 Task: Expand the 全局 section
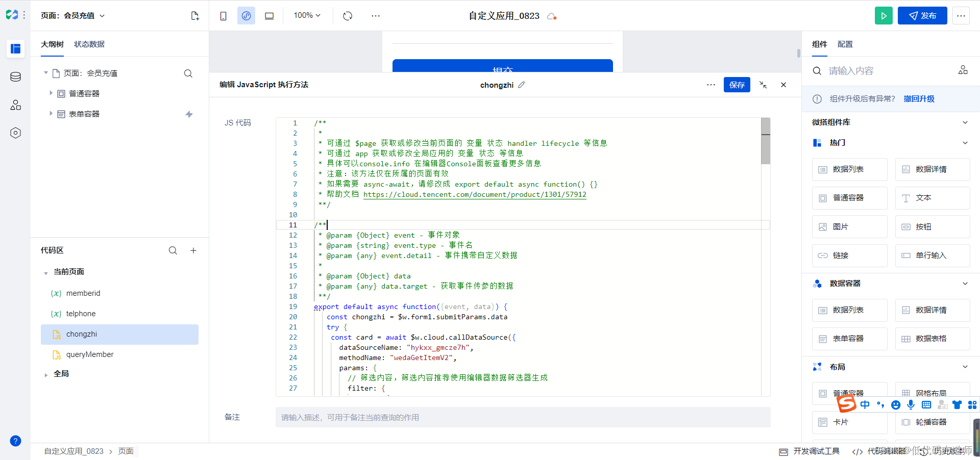[x=46, y=375]
